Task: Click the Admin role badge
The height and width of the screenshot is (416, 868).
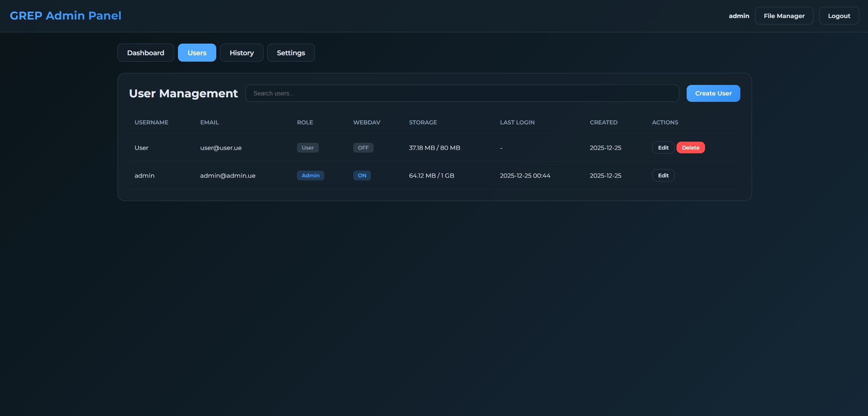Action: click(310, 175)
